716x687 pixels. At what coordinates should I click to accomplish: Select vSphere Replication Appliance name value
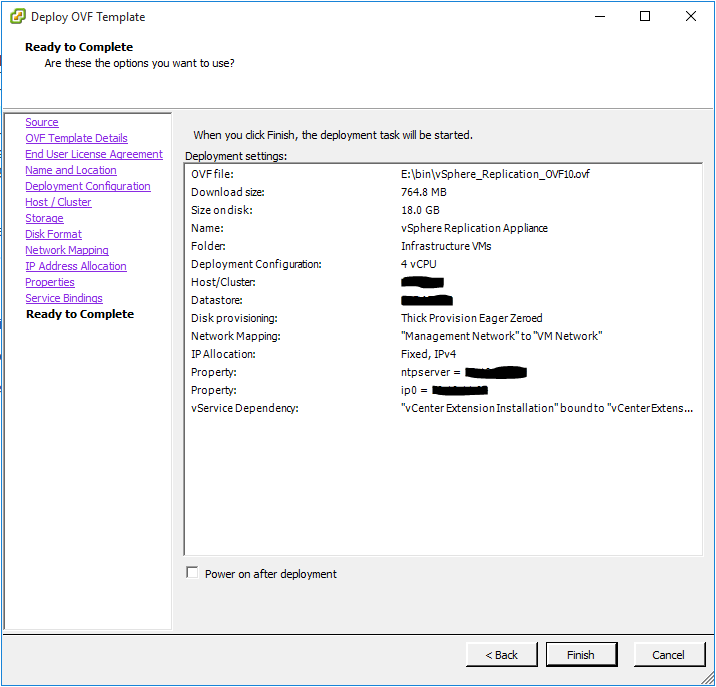tap(474, 228)
